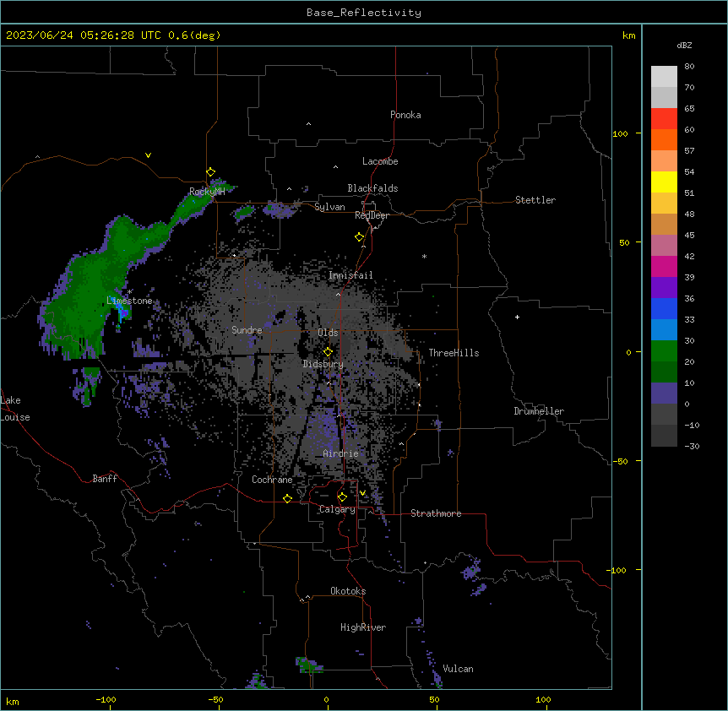Select the light green swatch in dBZ legend
Viewport: 728px width, 711px height.
pyautogui.click(x=664, y=351)
